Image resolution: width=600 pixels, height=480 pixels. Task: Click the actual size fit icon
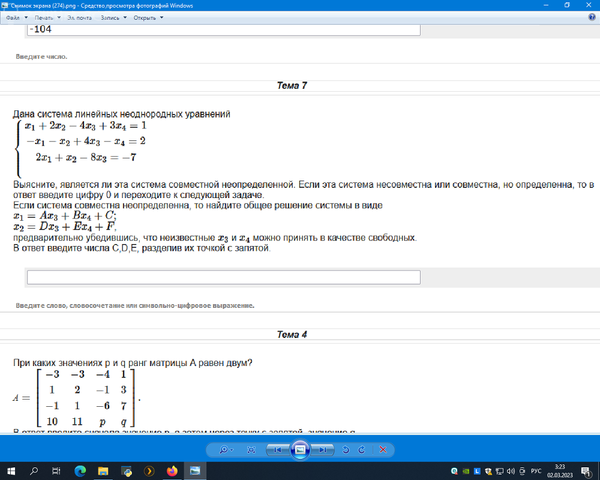coord(253,450)
